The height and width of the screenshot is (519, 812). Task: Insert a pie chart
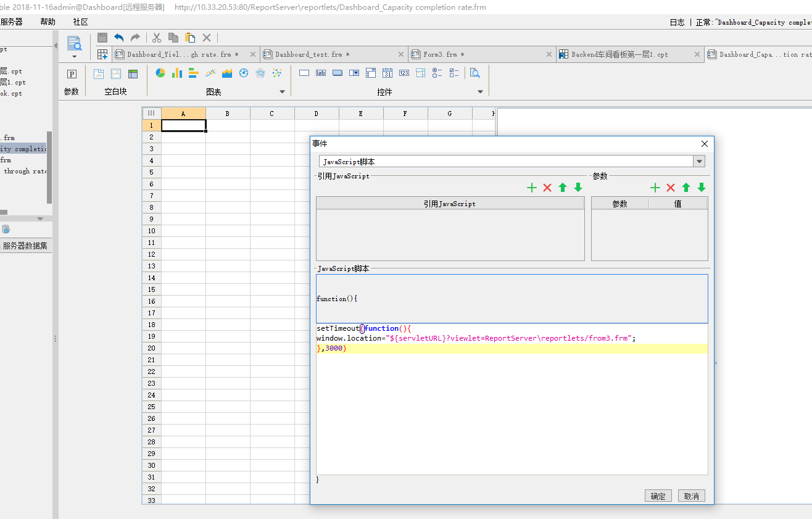(x=160, y=73)
